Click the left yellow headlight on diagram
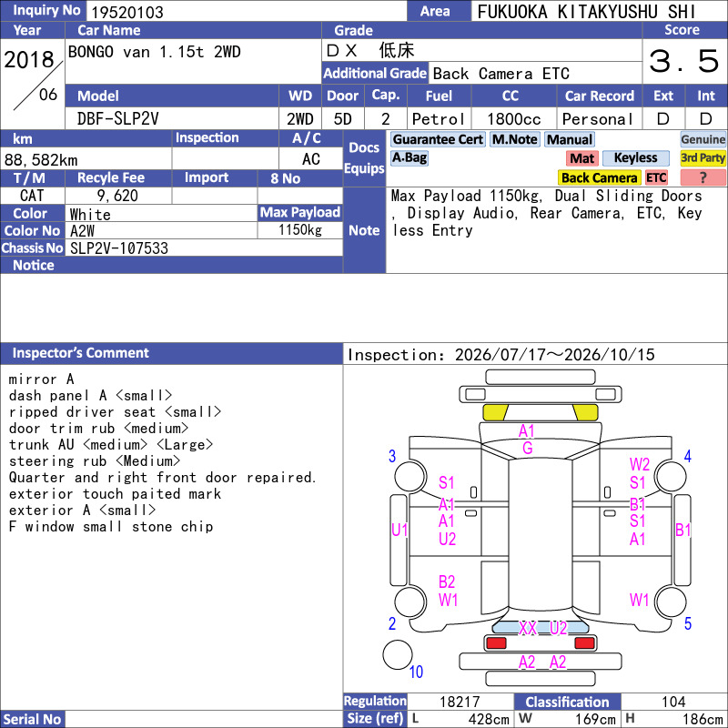Screen dimensions: 728x728 [495, 412]
